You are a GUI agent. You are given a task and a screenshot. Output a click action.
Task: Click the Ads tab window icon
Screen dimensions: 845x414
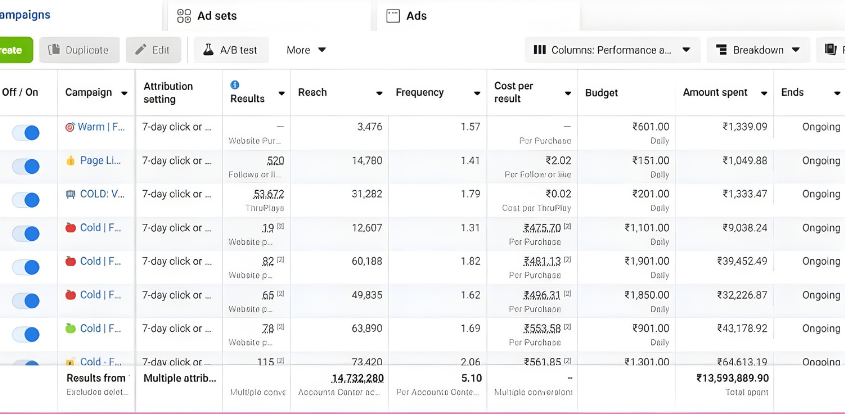coord(393,16)
